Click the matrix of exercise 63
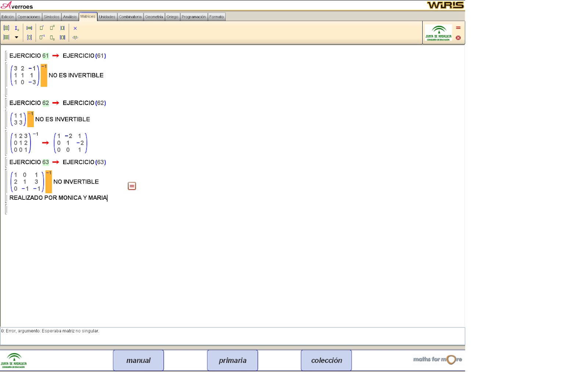 (27, 182)
